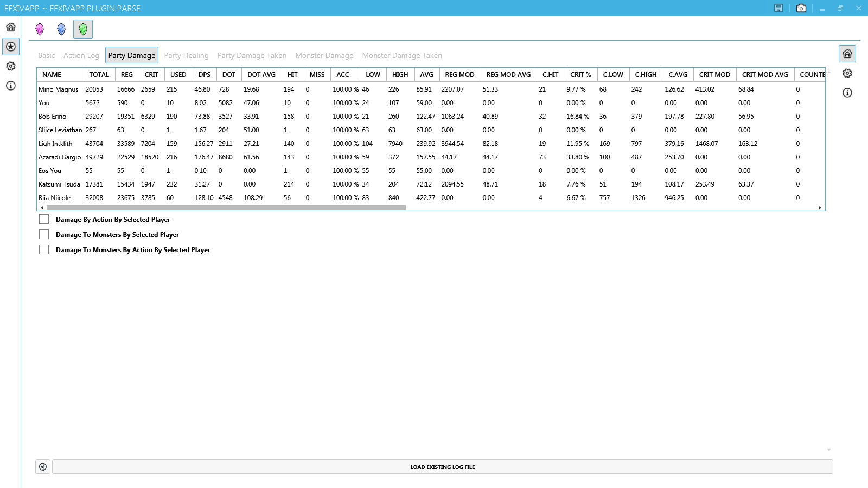
Task: Open the left sidebar settings gear
Action: click(x=11, y=66)
